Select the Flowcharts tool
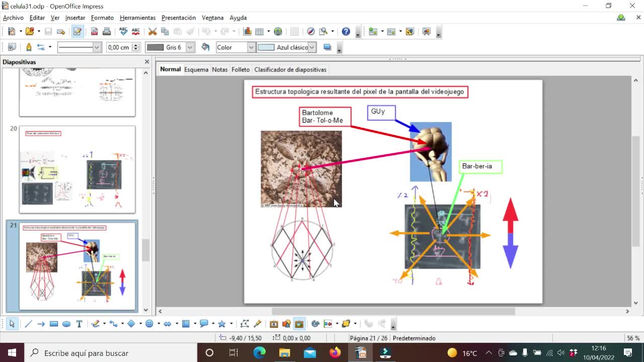The height and width of the screenshot is (362, 644). tap(185, 324)
